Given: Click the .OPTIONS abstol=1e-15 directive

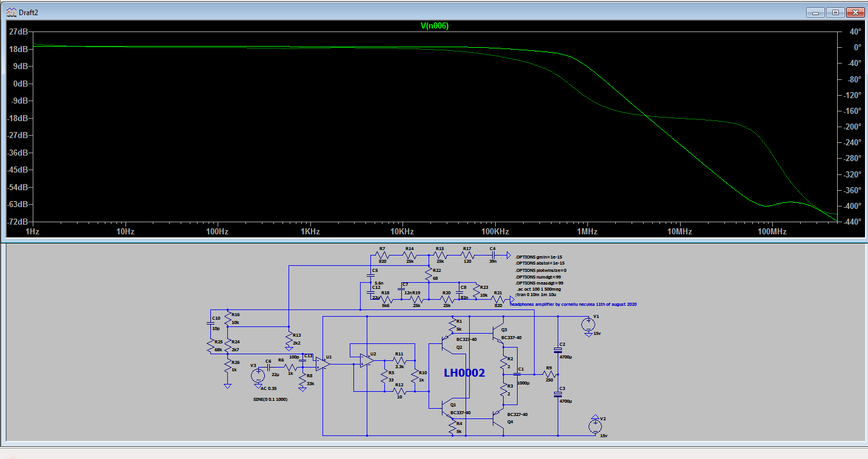Looking at the screenshot, I should click(x=539, y=263).
